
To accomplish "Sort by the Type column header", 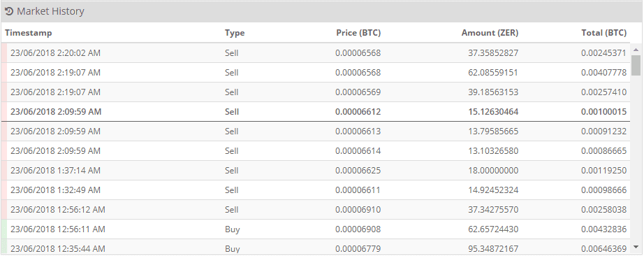I will pos(235,33).
